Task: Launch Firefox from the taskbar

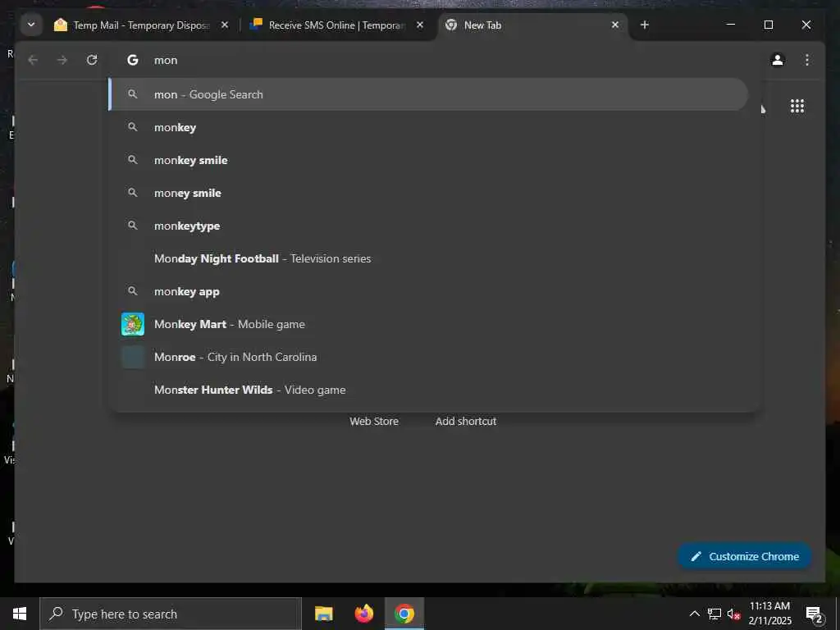Action: (x=363, y=614)
